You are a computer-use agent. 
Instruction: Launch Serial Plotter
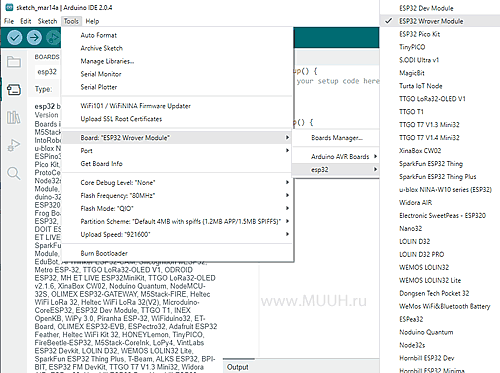(x=177, y=87)
